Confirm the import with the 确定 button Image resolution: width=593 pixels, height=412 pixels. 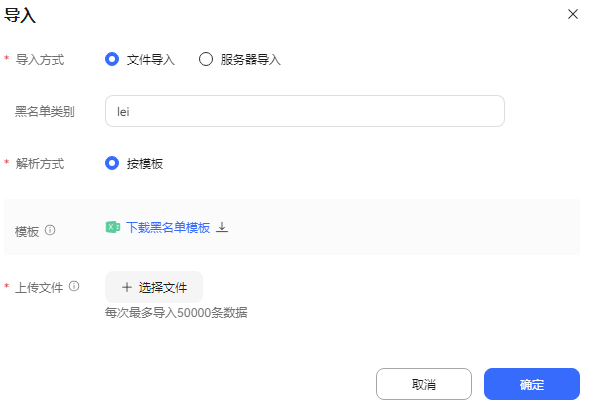[x=532, y=384]
